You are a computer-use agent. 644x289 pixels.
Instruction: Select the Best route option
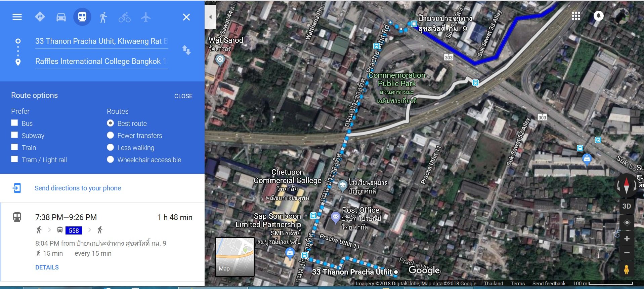[x=110, y=123]
